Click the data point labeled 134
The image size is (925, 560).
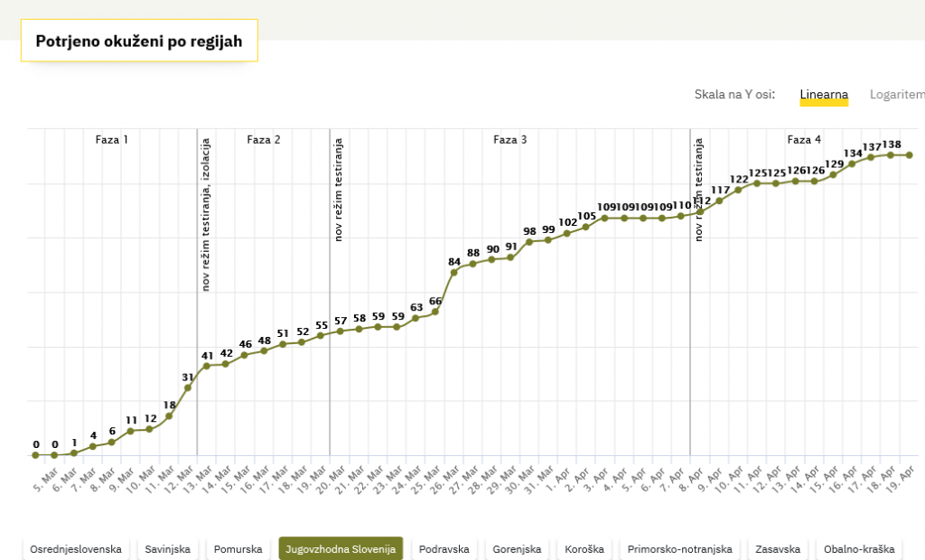pos(852,163)
